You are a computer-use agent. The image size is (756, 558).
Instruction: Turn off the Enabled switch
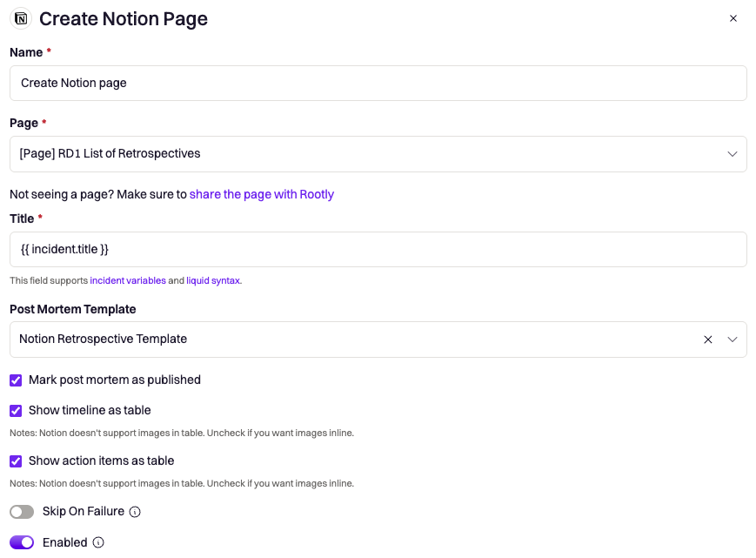(x=22, y=542)
